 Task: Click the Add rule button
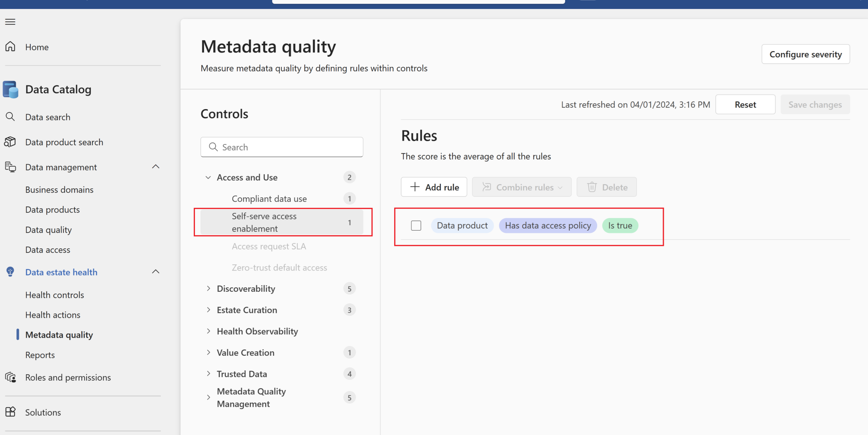coord(434,187)
